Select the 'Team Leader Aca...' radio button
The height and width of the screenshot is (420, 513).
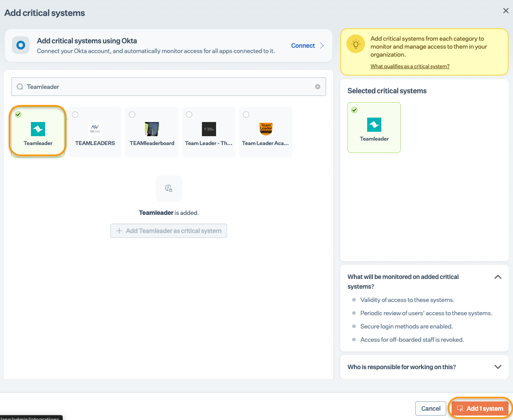pyautogui.click(x=246, y=114)
